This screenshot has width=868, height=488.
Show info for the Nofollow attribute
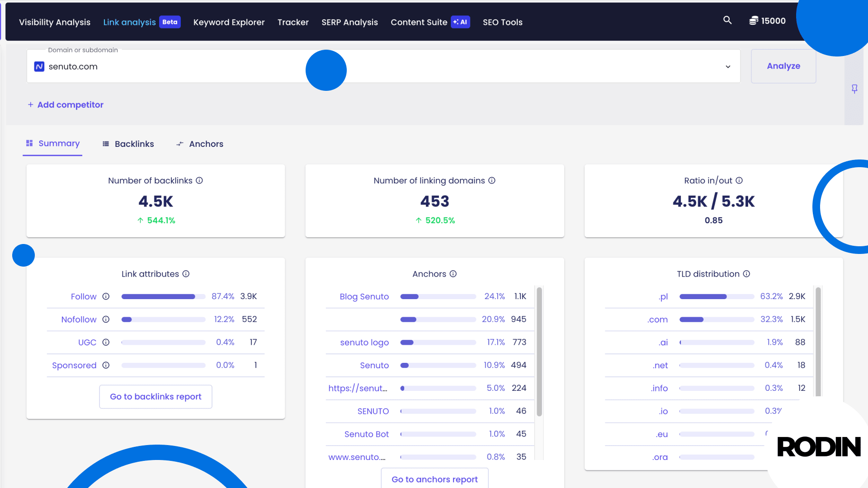(106, 319)
